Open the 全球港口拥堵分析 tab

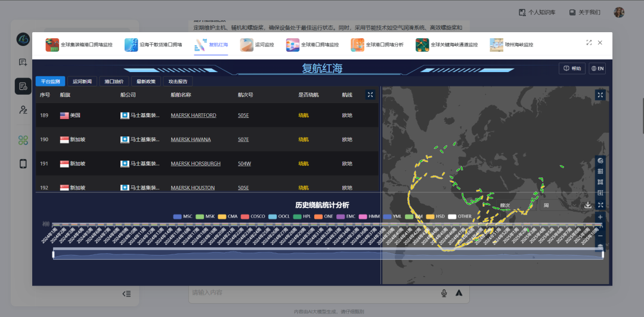tap(377, 45)
